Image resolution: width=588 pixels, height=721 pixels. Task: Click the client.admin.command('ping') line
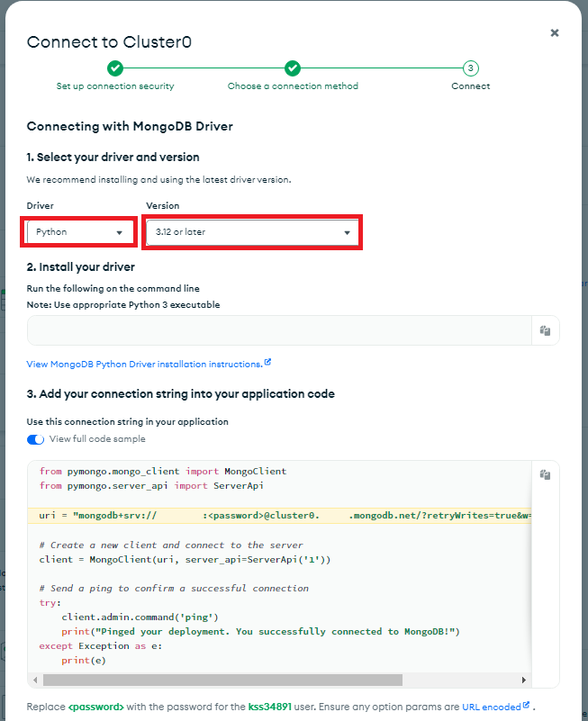(140, 617)
